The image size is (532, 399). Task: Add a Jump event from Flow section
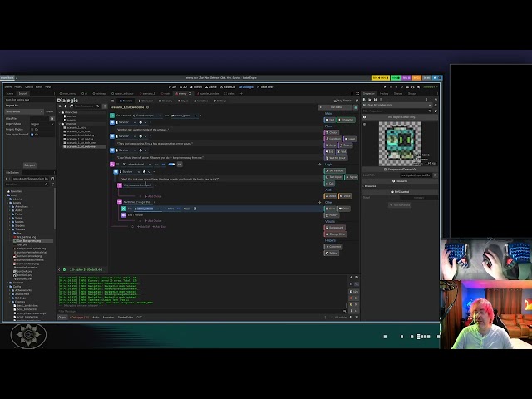tap(331, 145)
